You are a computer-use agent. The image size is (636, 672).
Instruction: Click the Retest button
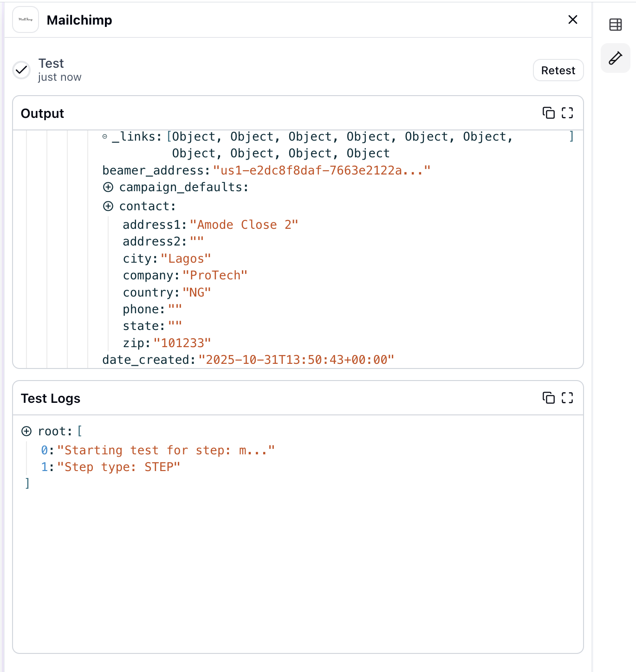click(x=558, y=71)
